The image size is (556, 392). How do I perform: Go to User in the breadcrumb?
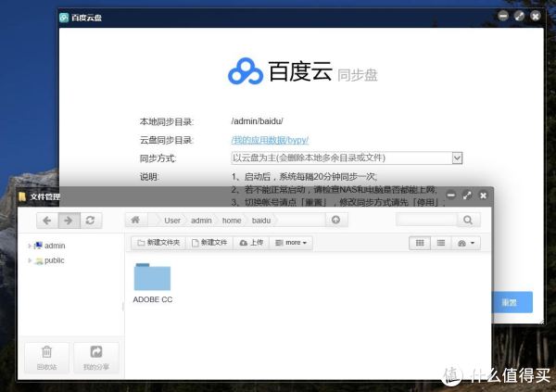click(172, 221)
